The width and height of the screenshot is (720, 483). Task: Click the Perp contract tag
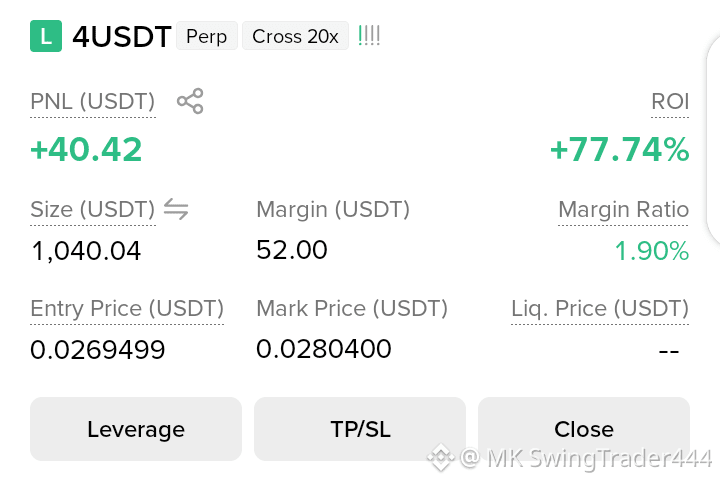(207, 36)
